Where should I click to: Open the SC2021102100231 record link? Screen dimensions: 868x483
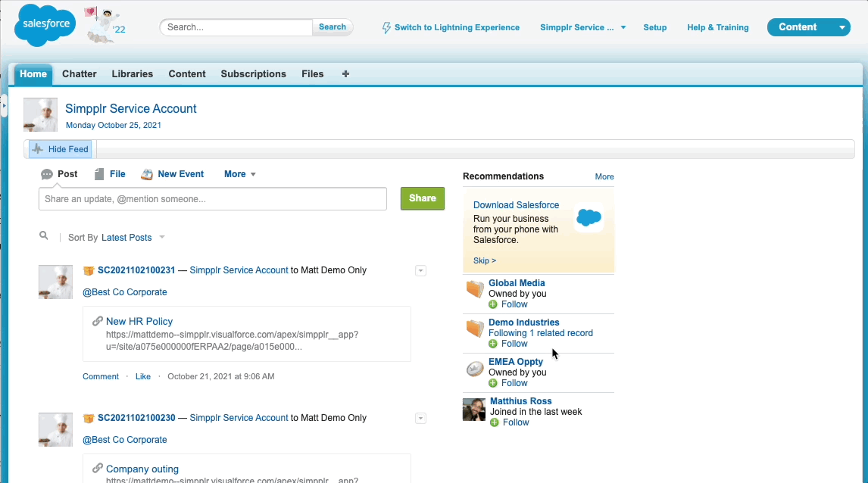tap(136, 270)
